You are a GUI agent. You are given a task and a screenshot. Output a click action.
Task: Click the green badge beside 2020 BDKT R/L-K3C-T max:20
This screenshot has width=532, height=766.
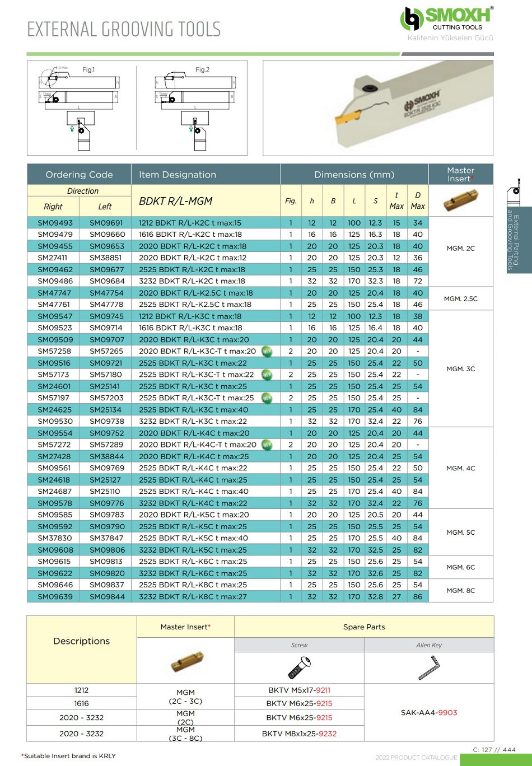pyautogui.click(x=267, y=352)
